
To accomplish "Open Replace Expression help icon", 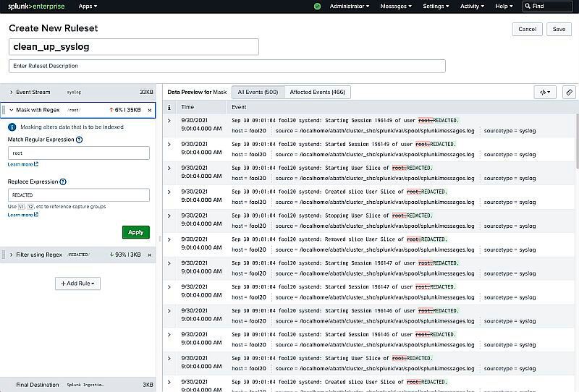I will click(63, 182).
